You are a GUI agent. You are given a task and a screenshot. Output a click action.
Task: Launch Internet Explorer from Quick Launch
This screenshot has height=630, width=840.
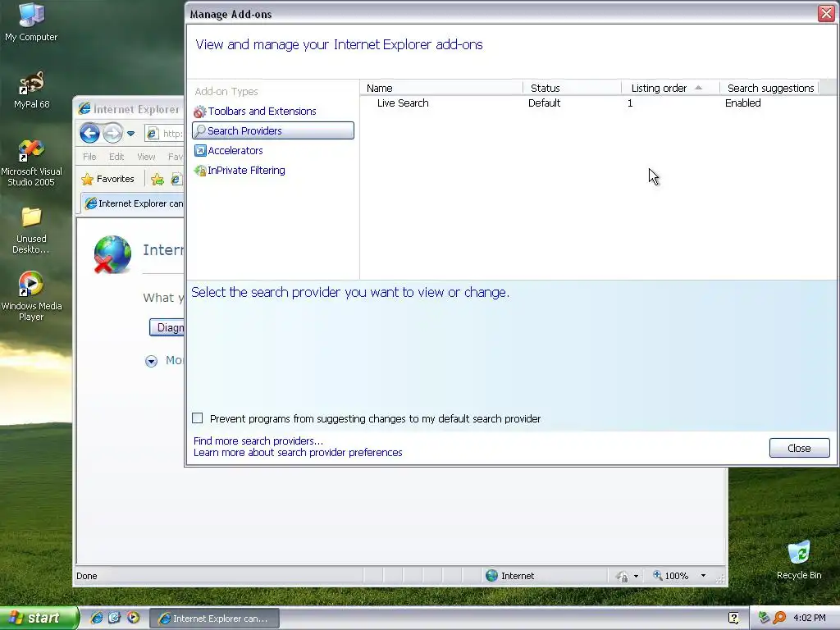[97, 618]
